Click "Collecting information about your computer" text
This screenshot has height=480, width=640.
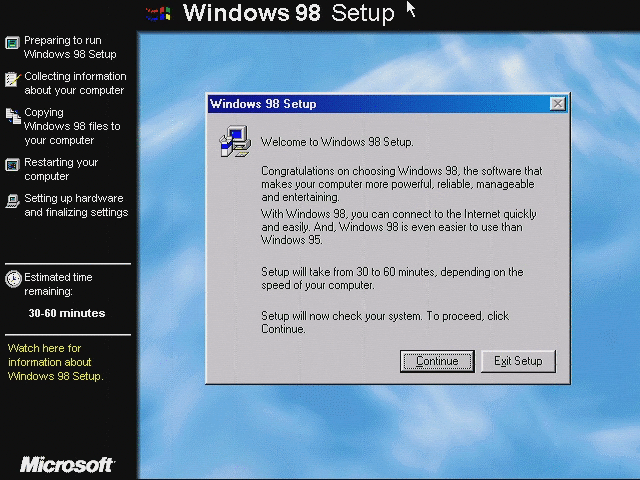pyautogui.click(x=75, y=83)
